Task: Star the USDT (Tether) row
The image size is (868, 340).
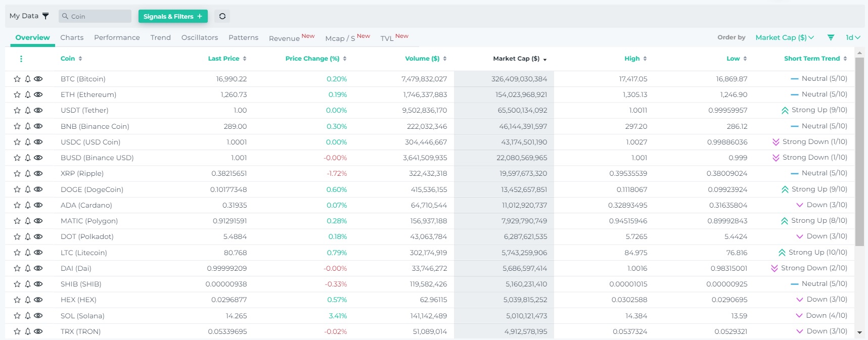Action: coord(17,110)
